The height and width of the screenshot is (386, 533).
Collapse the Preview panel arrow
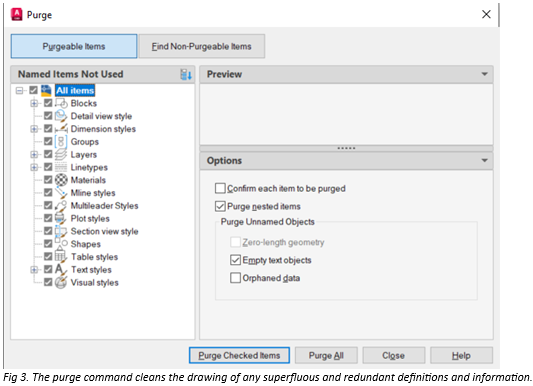[x=484, y=74]
